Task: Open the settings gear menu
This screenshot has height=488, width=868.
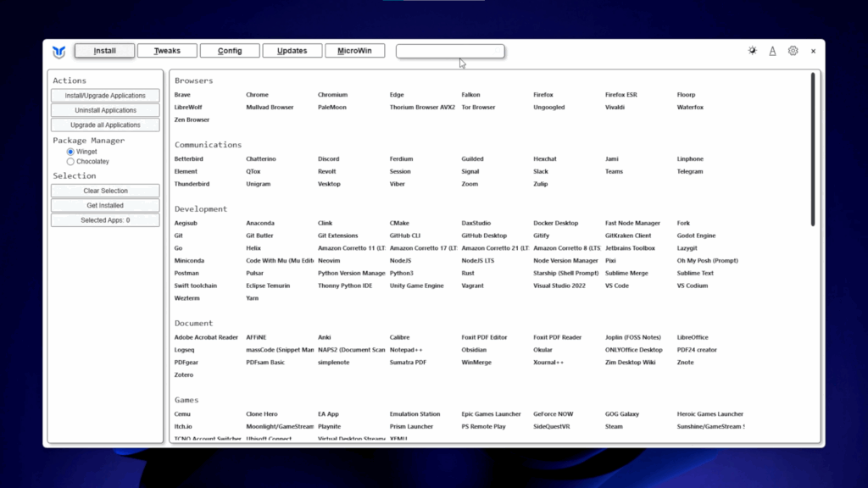Action: point(793,51)
